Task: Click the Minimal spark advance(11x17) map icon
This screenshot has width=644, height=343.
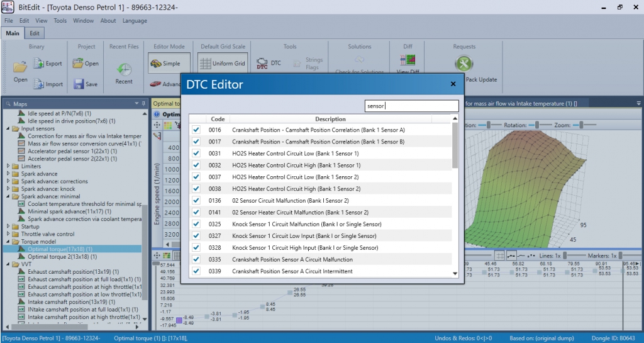Action: click(x=21, y=211)
